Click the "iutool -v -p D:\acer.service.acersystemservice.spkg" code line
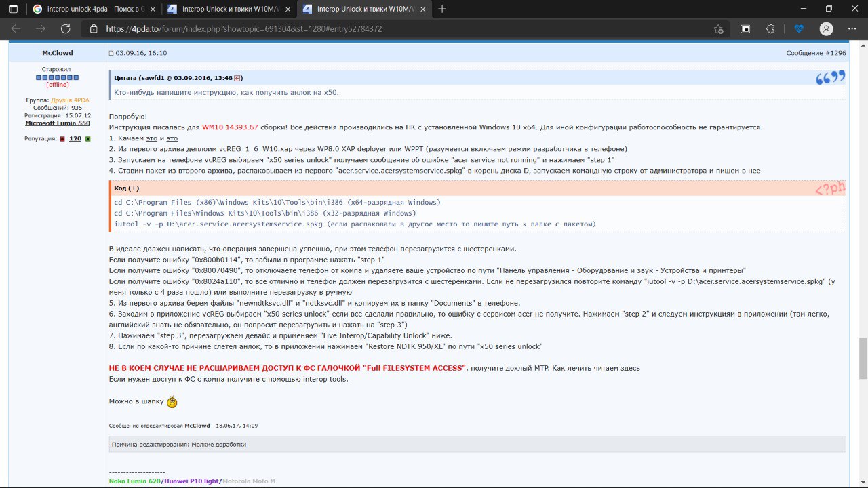The width and height of the screenshot is (868, 488). [219, 224]
